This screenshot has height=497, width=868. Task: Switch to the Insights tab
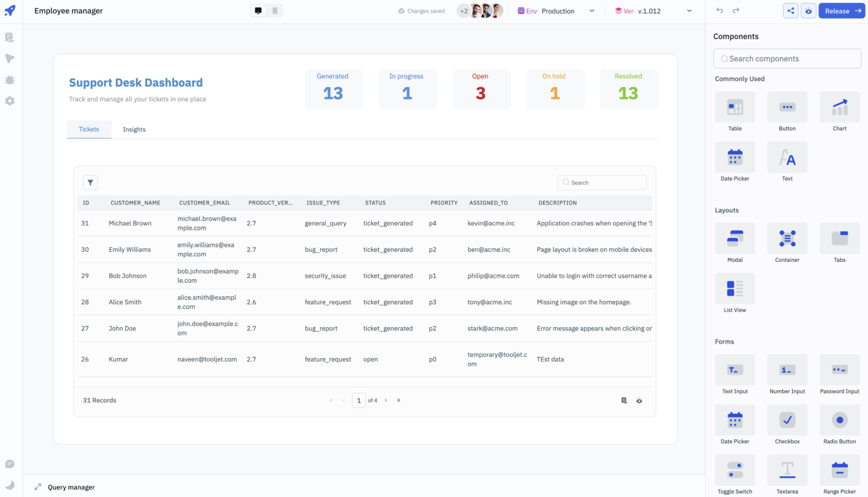click(134, 129)
